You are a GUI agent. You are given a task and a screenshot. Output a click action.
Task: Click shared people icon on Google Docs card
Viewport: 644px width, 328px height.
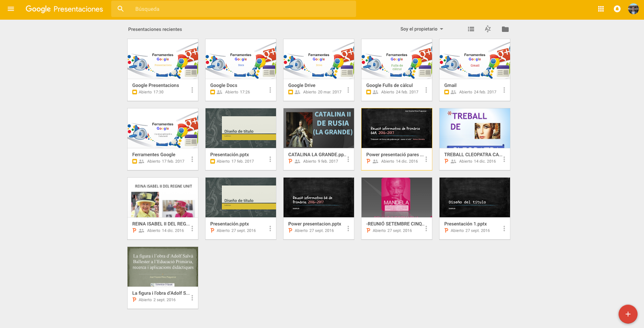(x=219, y=92)
